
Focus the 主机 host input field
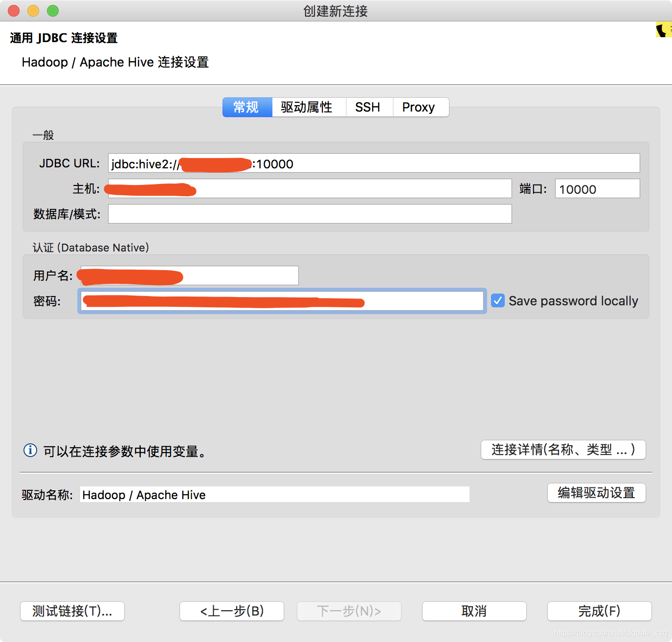(x=310, y=188)
